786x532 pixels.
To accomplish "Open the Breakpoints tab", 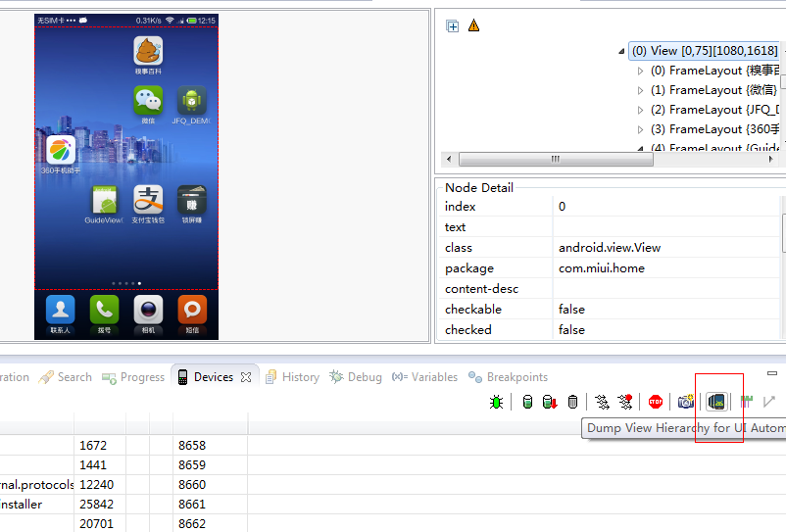I will pos(508,377).
